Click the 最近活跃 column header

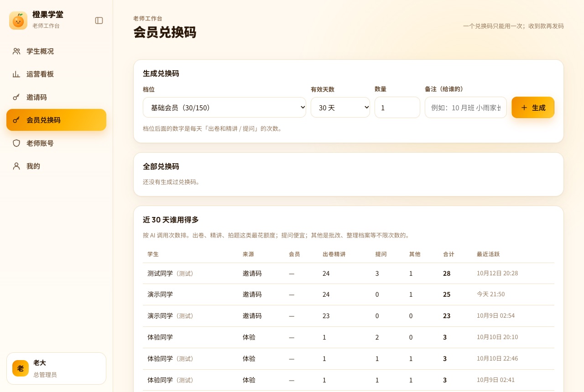488,254
